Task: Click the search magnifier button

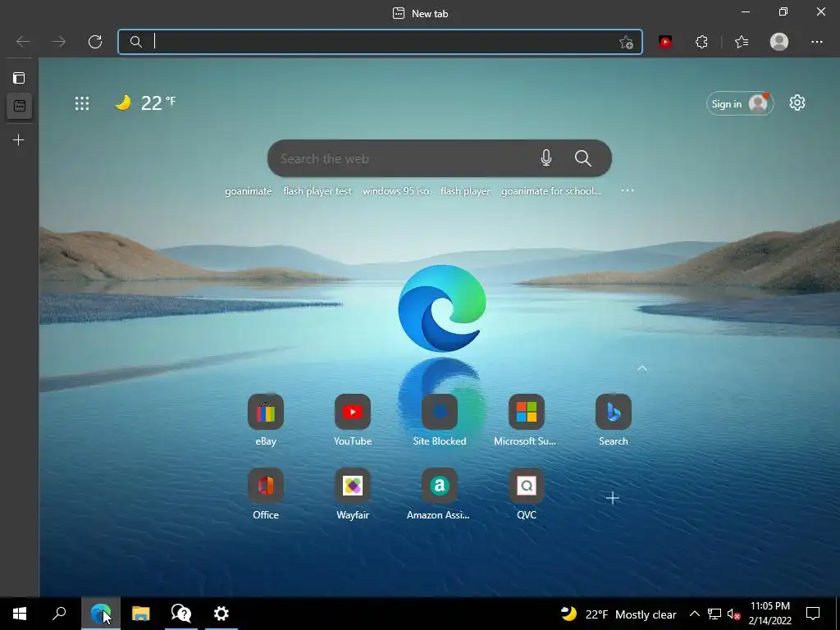Action: click(583, 158)
